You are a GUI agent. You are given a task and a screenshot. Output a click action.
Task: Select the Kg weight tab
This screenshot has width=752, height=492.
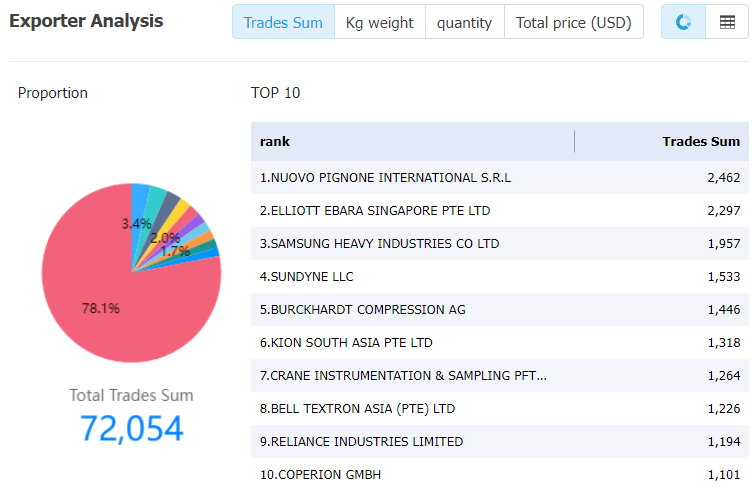pos(379,22)
